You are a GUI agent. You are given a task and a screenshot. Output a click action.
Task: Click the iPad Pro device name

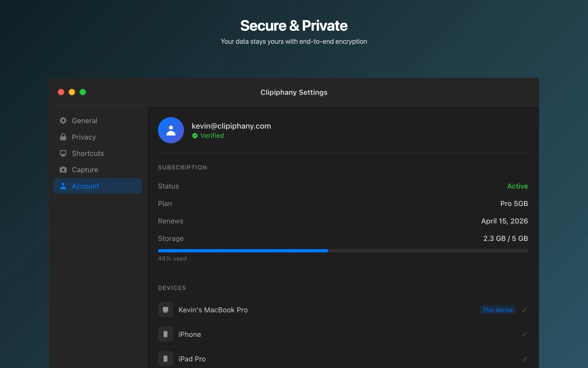[192, 359]
